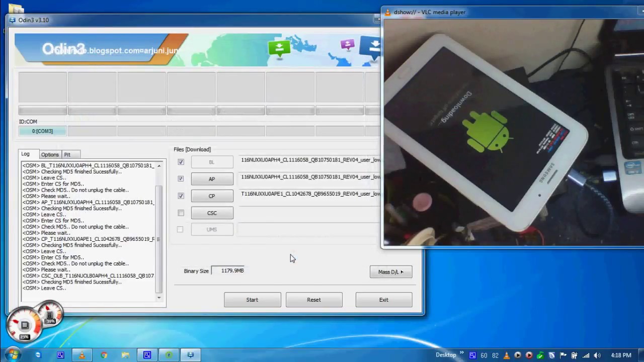Open the Mass D/L dropdown button

pos(391,271)
